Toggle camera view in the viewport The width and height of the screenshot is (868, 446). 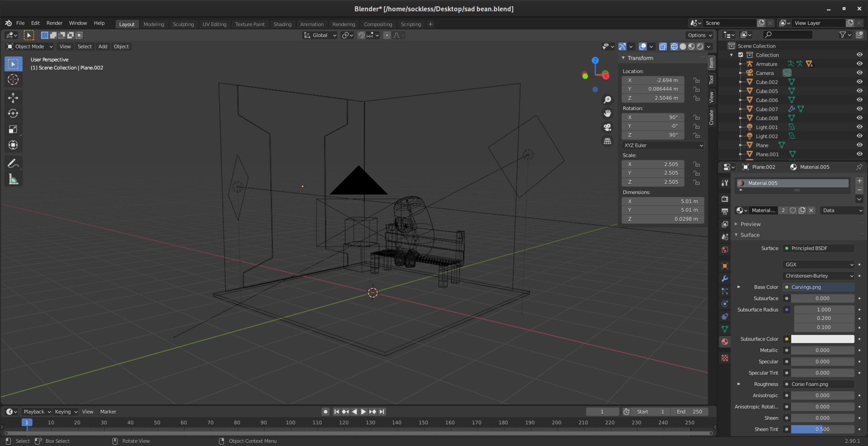608,127
